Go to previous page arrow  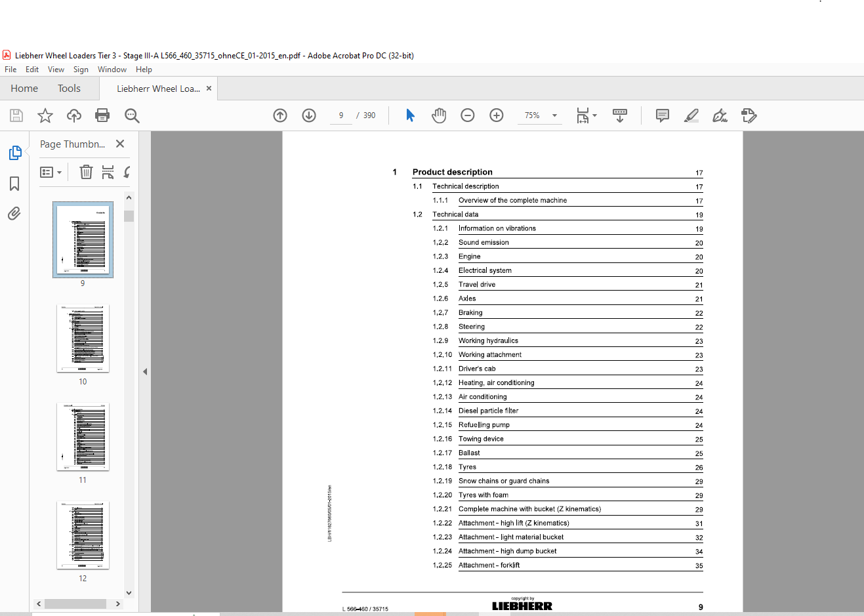coord(280,115)
